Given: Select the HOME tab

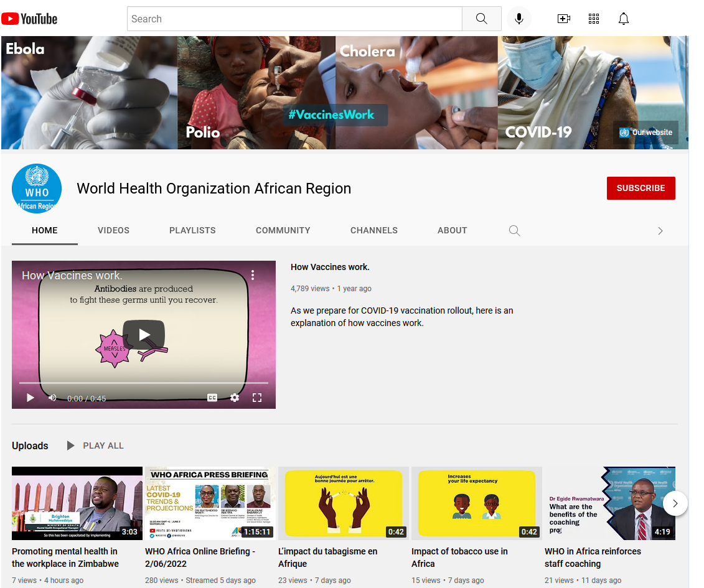Looking at the screenshot, I should [44, 230].
